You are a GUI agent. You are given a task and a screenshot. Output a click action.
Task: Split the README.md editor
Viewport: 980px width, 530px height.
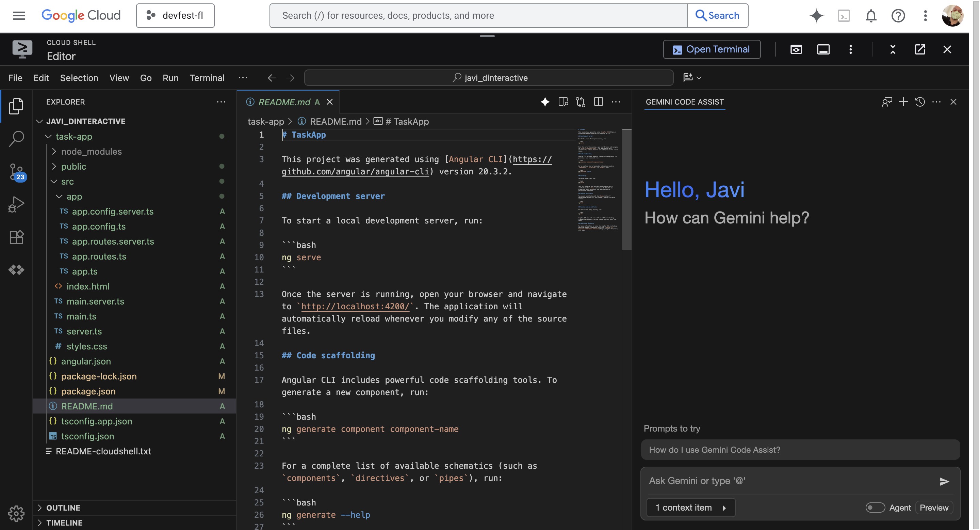[599, 102]
